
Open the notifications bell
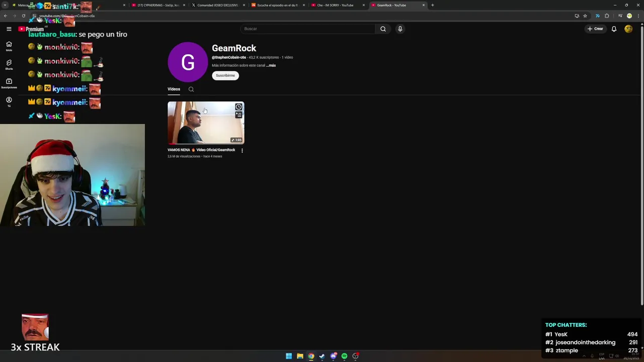coord(614,29)
